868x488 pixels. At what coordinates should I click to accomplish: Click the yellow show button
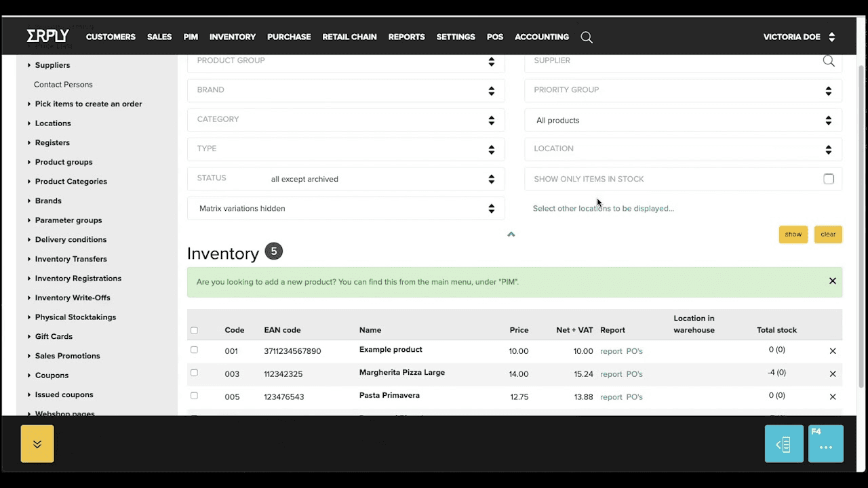pyautogui.click(x=793, y=234)
